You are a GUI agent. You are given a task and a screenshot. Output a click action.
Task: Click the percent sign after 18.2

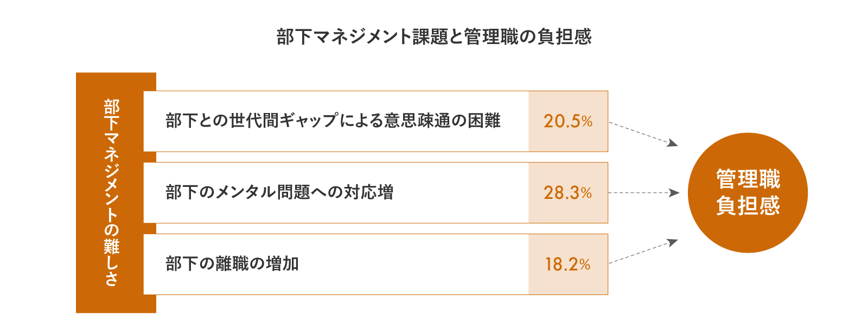pyautogui.click(x=584, y=265)
